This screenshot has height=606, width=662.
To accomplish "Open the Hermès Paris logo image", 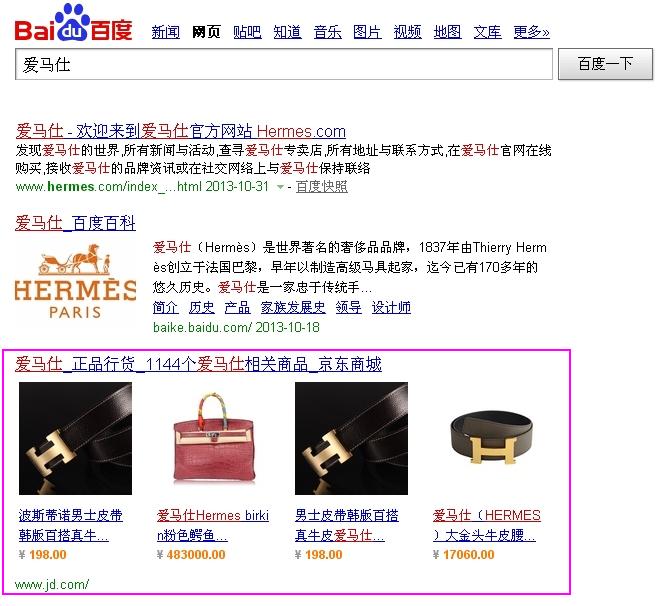I will [x=75, y=281].
